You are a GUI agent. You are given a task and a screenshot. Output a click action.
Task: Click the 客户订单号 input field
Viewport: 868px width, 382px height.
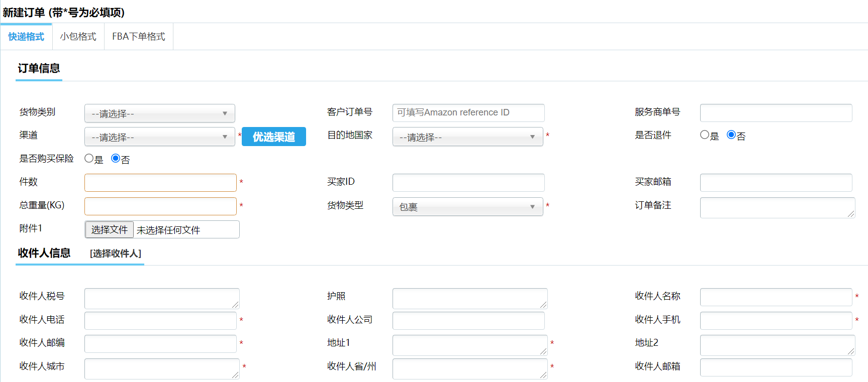click(x=468, y=112)
